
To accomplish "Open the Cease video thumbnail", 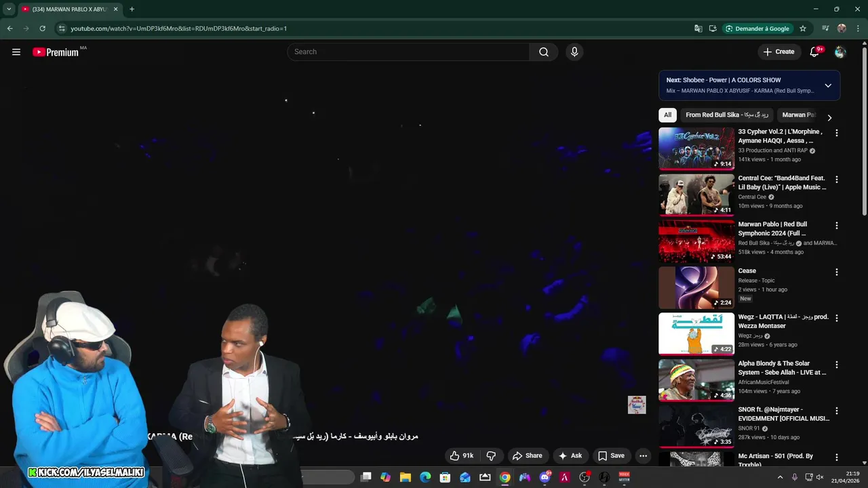I will [696, 287].
